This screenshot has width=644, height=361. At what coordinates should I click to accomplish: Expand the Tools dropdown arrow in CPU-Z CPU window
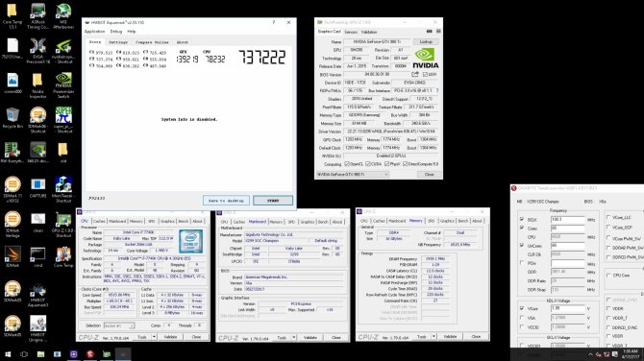tap(154, 337)
